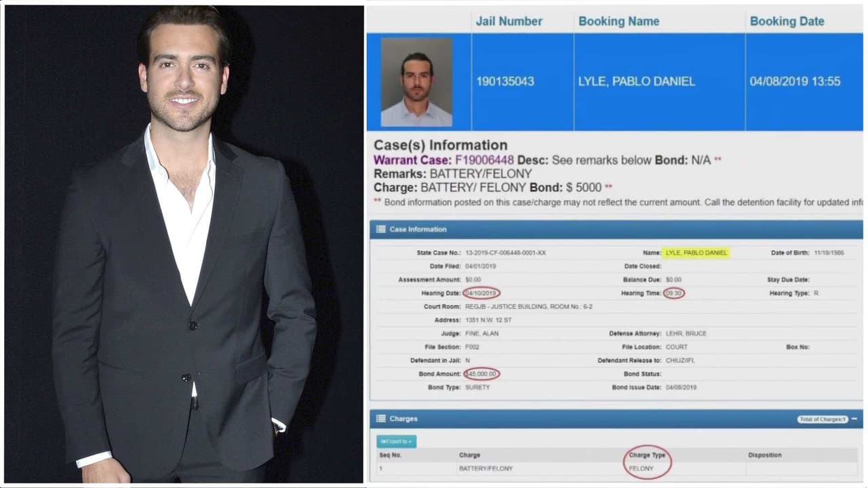Click the circled Bond Amount value
Screen dimensions: 868x488
481,374
